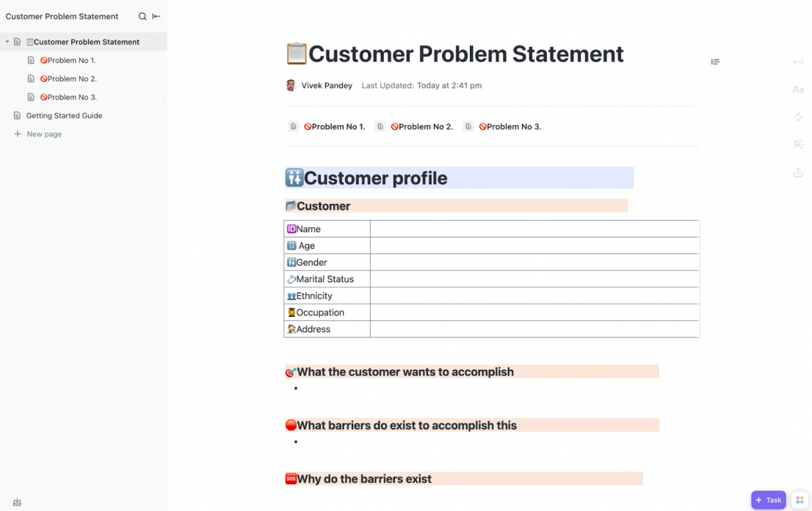Viewport: 812px width, 511px height.
Task: Collapse the Customer Problem Statement page tree
Action: point(7,41)
